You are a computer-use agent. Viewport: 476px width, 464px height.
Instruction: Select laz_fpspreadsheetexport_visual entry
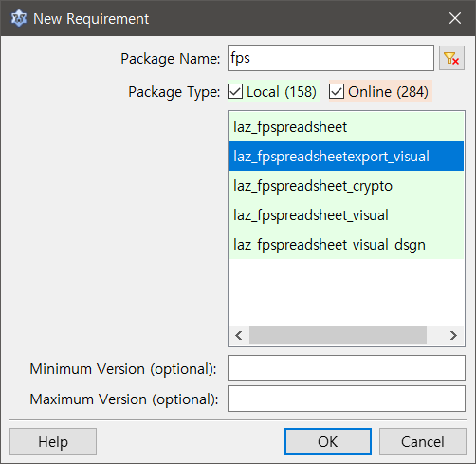tap(346, 157)
